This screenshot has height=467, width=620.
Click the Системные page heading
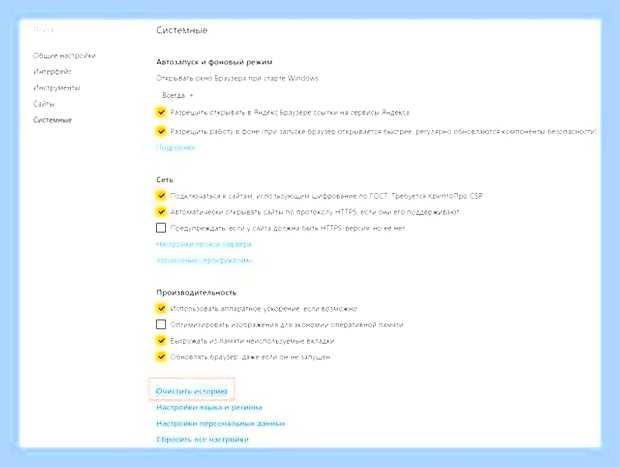pyautogui.click(x=181, y=30)
